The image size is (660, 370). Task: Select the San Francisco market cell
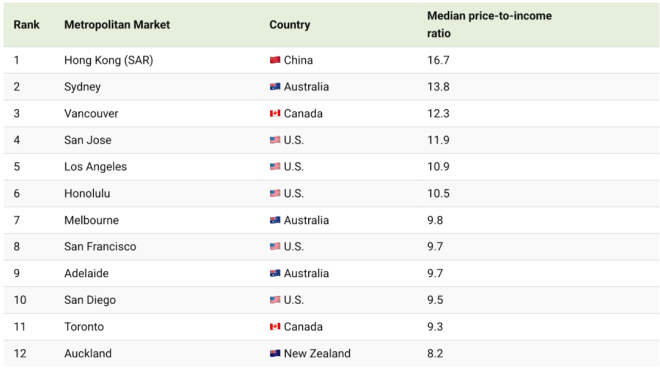100,247
